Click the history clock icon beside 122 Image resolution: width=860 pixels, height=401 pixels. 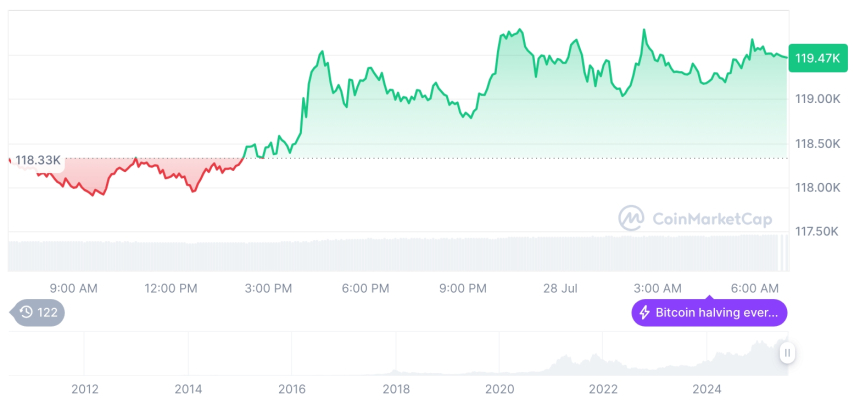27,313
